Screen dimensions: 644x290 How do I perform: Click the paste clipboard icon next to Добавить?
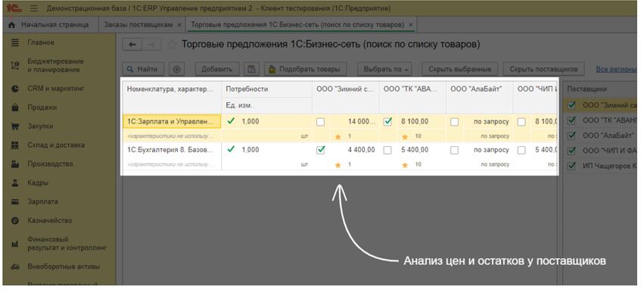(x=251, y=69)
